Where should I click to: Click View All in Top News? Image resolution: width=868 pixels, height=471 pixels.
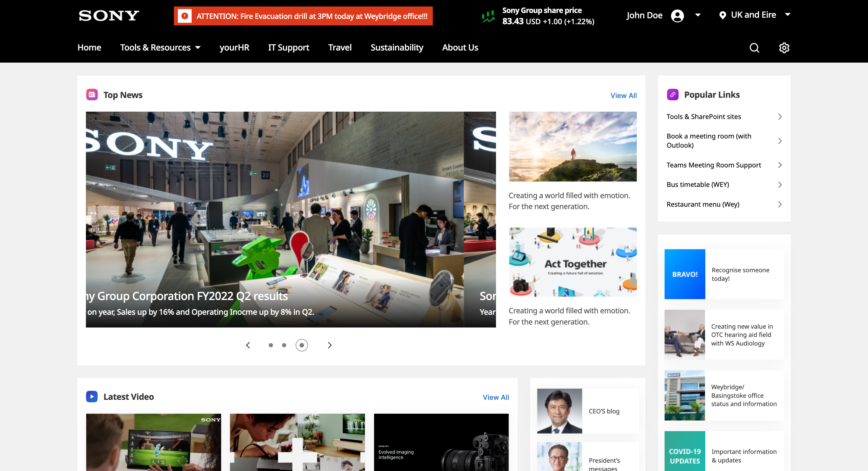[x=623, y=95]
